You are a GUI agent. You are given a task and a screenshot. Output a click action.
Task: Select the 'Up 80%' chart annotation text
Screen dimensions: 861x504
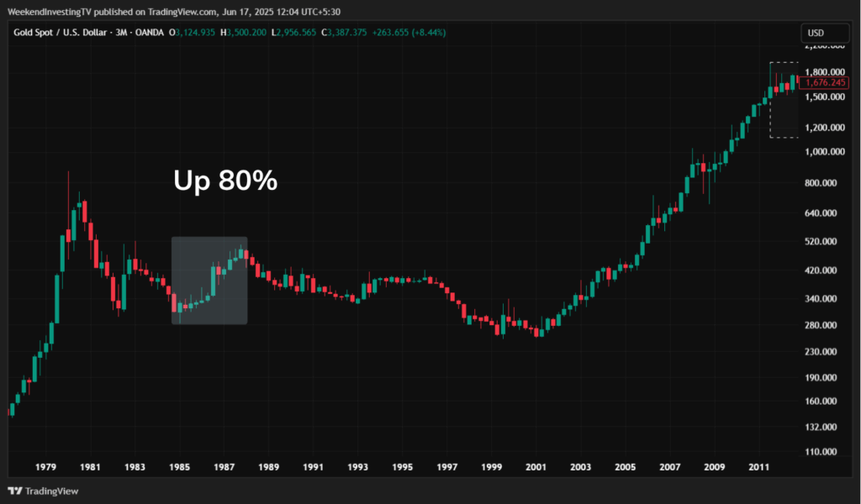tap(225, 180)
